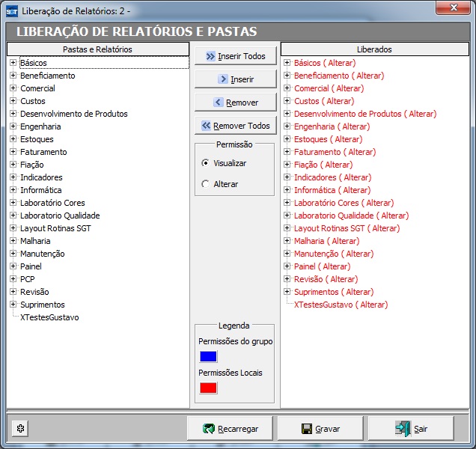Select XTestesGustavo (Alterar) in Liberados
The height and width of the screenshot is (449, 476).
click(x=341, y=305)
